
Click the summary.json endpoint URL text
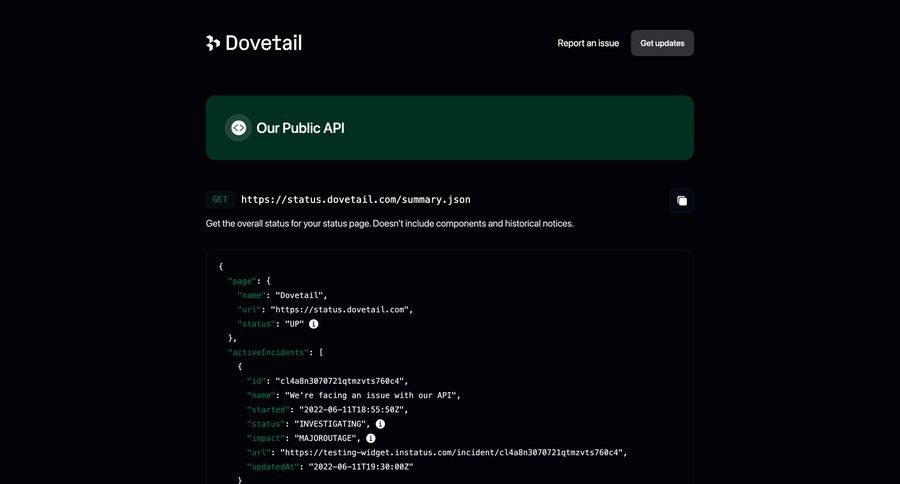pos(356,199)
